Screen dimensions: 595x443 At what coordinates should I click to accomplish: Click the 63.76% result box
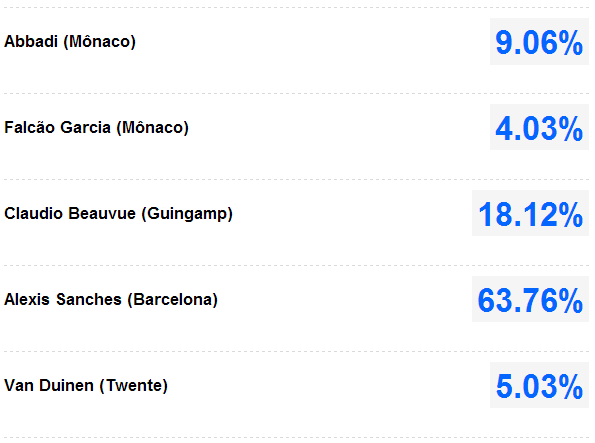pos(530,299)
